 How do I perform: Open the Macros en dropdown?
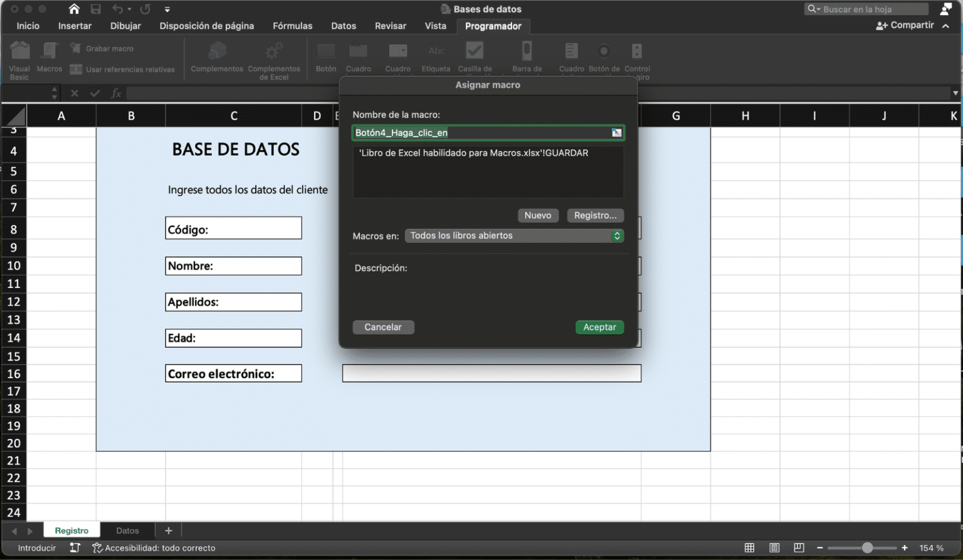point(514,236)
